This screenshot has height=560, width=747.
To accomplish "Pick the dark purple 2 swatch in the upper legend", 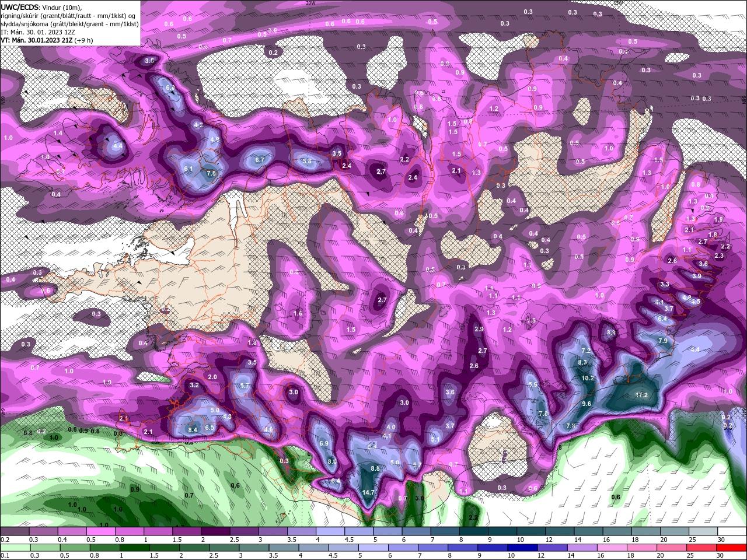I will [x=215, y=532].
